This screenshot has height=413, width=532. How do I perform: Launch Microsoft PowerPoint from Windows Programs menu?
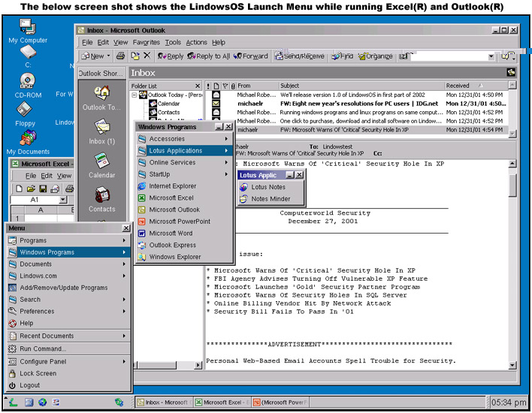point(179,222)
